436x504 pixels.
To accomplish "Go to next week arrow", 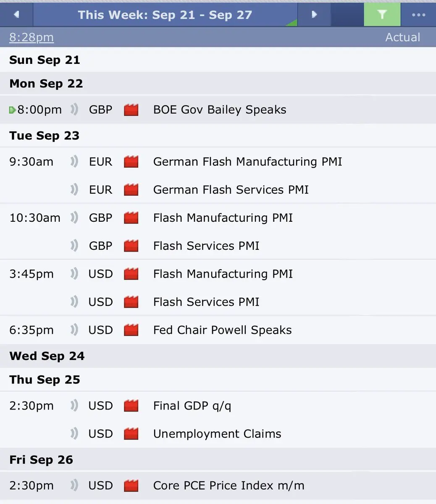I will (314, 15).
